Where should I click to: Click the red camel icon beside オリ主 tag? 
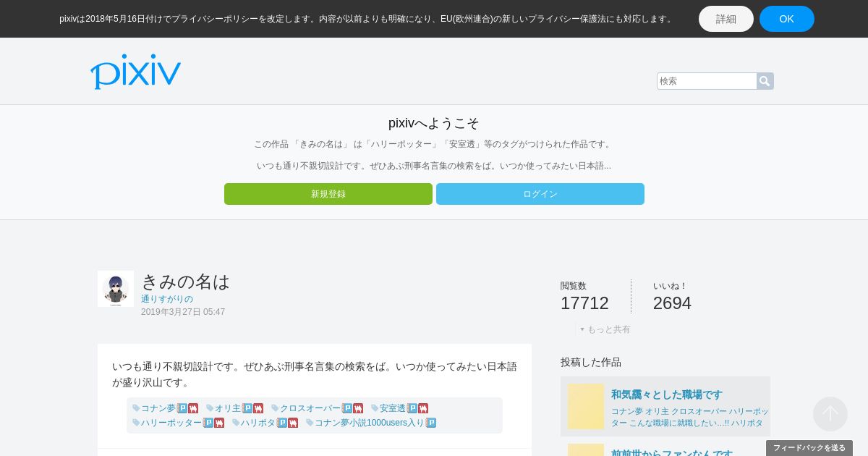[x=258, y=408]
